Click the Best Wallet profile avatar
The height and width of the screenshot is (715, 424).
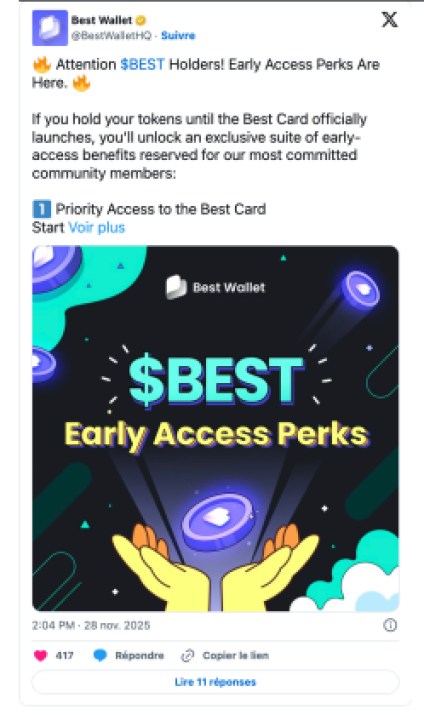tap(50, 28)
